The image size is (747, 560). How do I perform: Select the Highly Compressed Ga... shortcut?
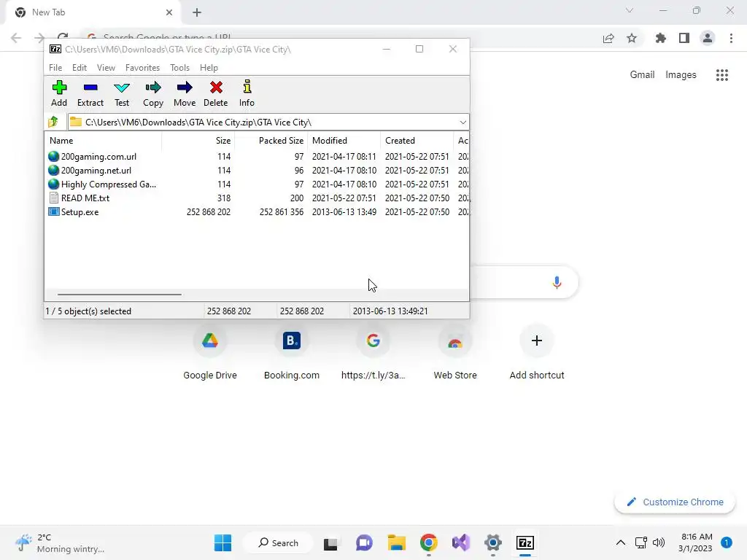[x=102, y=184]
